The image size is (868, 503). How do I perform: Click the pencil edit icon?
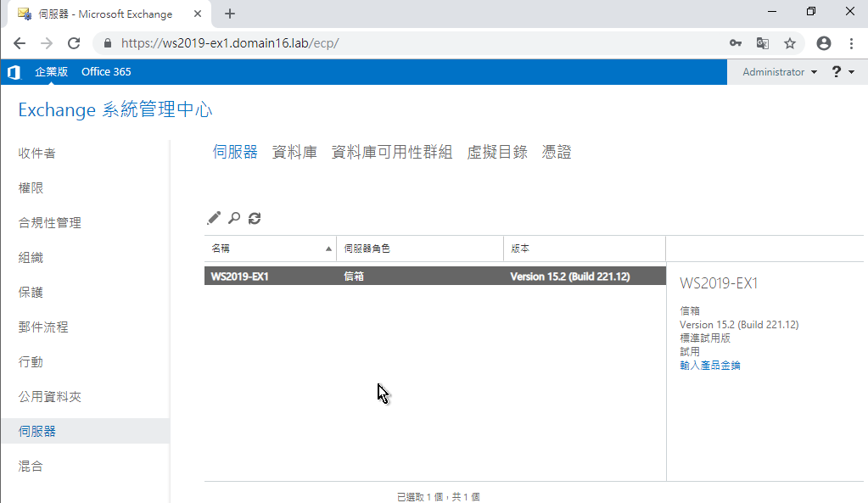click(214, 218)
